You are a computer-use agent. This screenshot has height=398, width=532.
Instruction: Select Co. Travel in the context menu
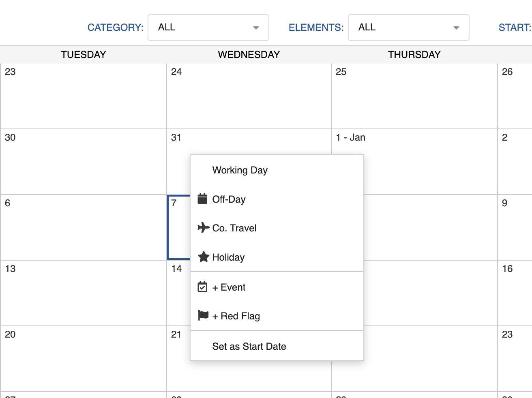pos(234,228)
